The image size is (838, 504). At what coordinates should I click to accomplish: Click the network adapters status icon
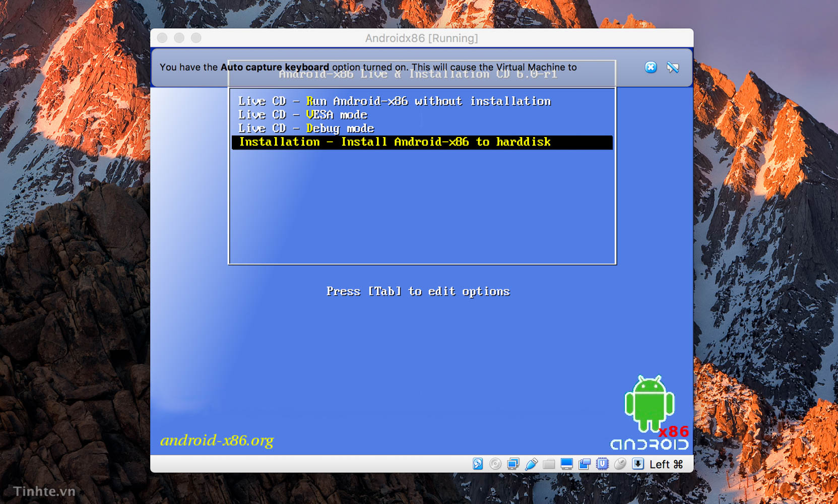coord(513,464)
